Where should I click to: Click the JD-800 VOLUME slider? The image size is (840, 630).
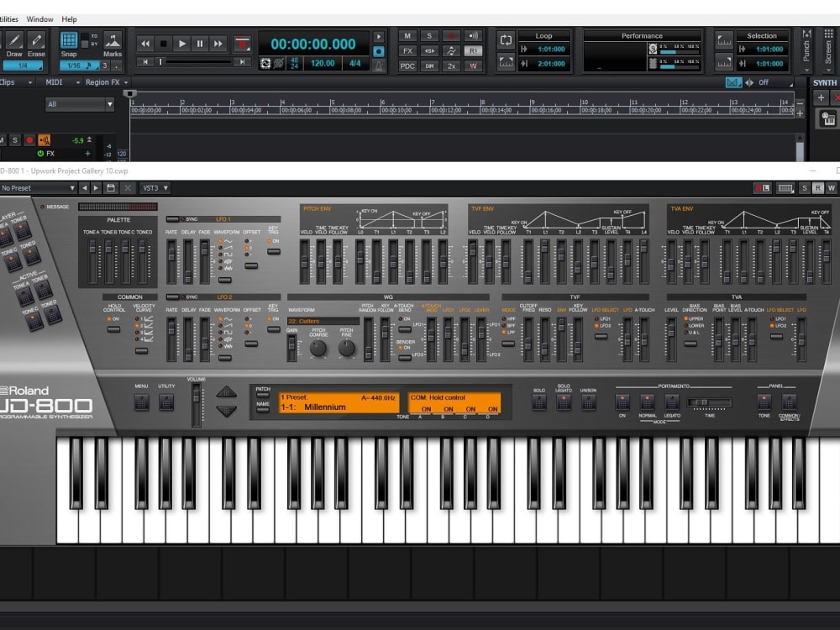point(196,405)
